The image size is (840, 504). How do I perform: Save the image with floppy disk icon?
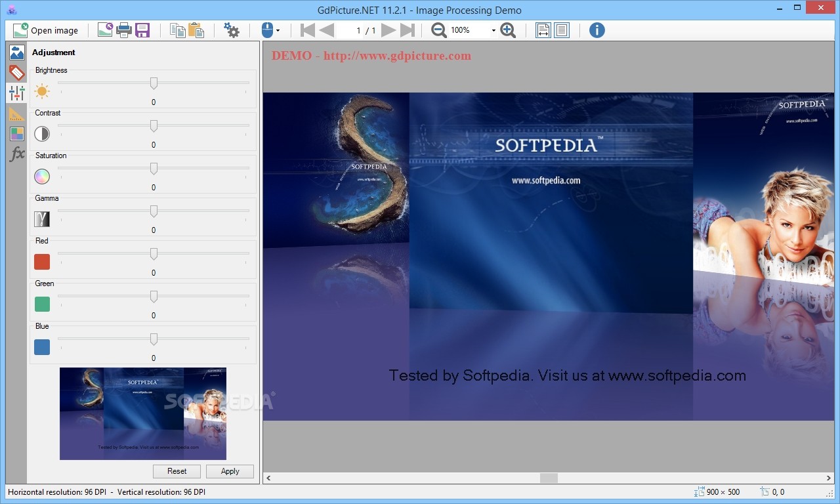pos(142,30)
